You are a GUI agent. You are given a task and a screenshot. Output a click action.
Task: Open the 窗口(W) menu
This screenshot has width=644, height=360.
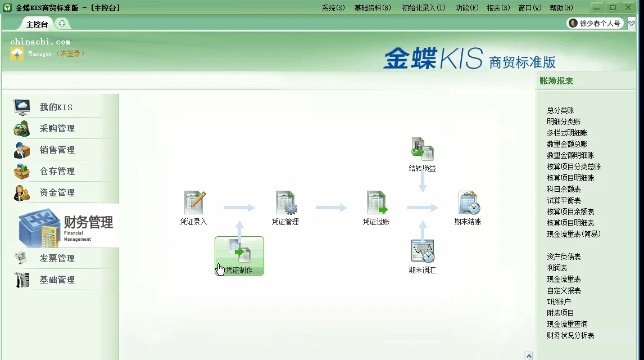(x=530, y=8)
